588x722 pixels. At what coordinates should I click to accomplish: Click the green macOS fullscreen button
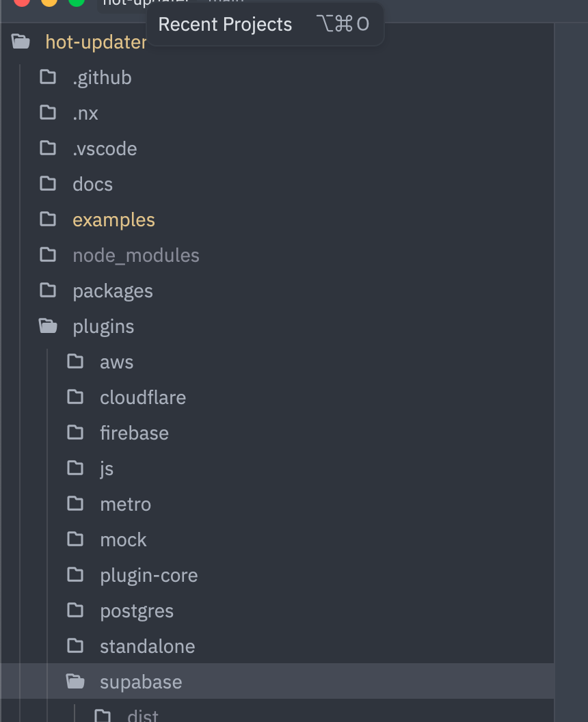[77, 2]
